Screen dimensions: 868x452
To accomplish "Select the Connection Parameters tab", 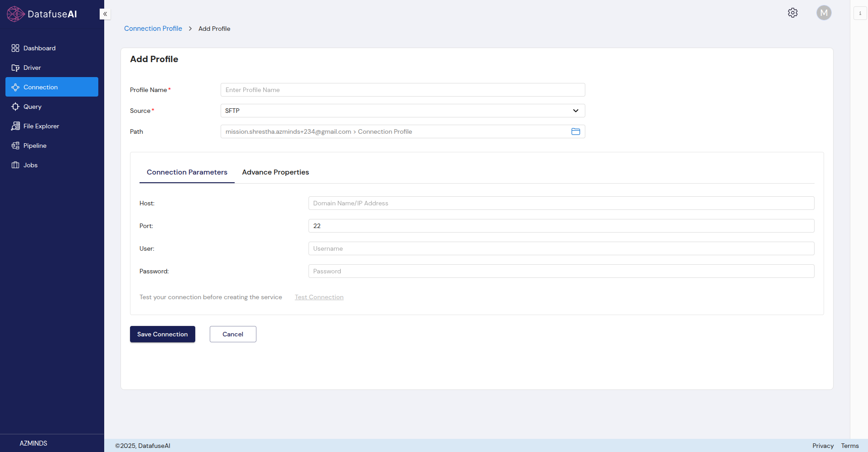I will 187,172.
